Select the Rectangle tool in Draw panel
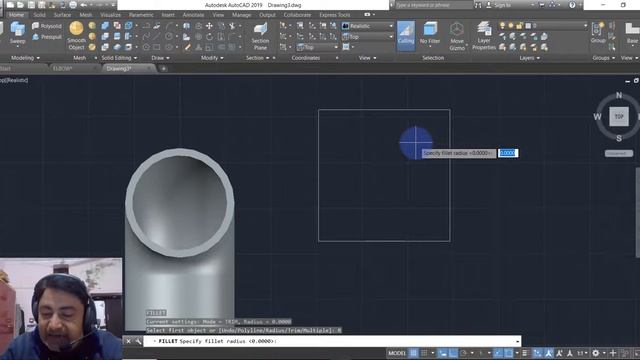640x360 pixels. click(157, 47)
